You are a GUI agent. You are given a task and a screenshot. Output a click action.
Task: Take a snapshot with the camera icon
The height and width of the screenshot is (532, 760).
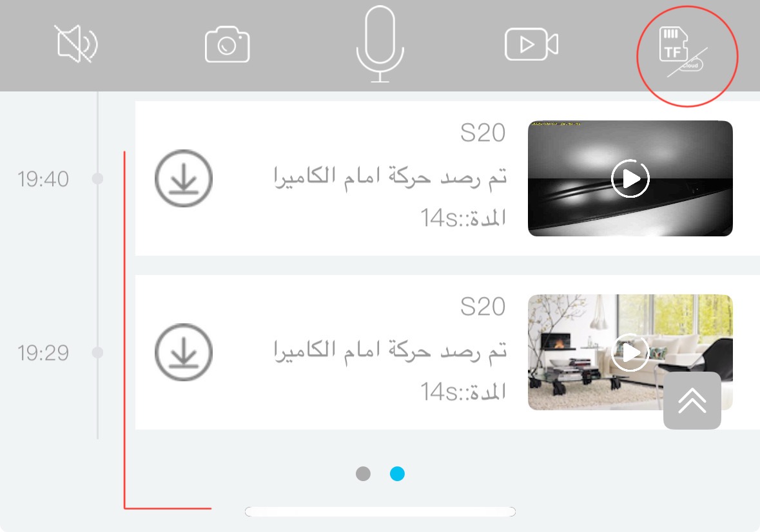228,44
